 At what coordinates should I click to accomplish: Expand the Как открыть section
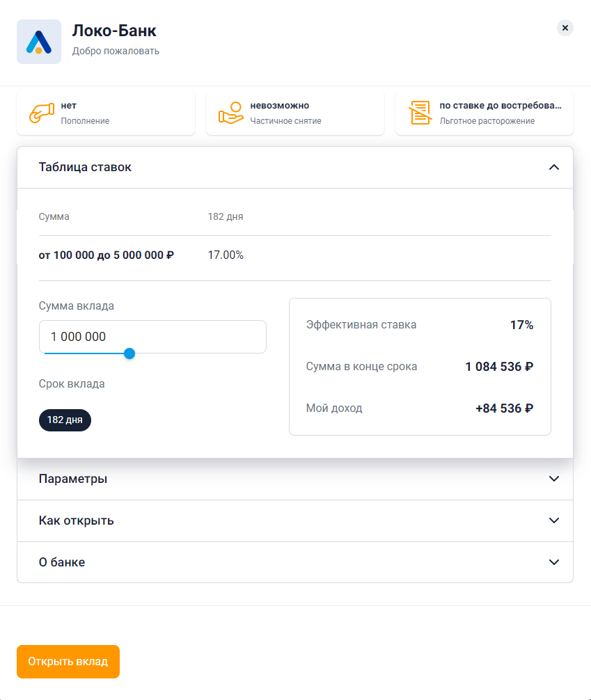[554, 520]
